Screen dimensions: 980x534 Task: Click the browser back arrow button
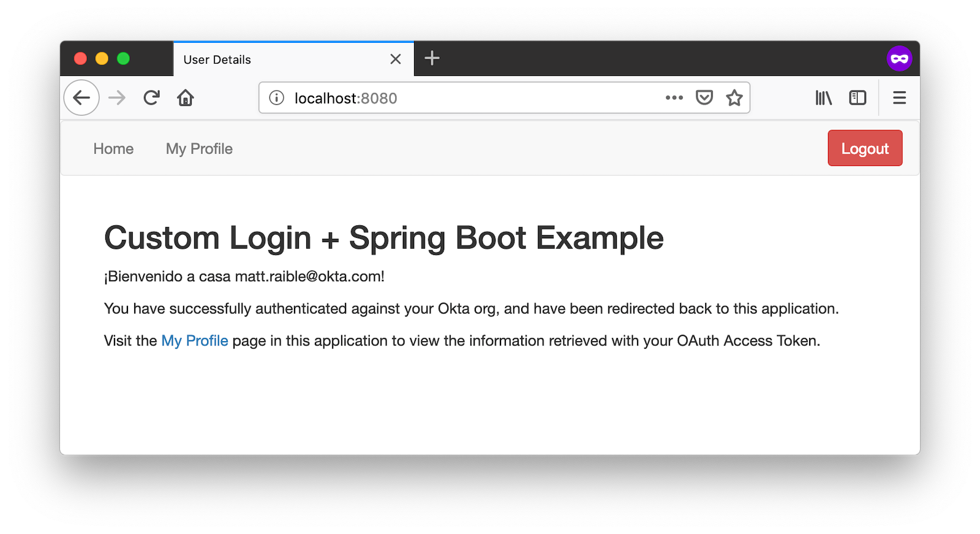81,98
